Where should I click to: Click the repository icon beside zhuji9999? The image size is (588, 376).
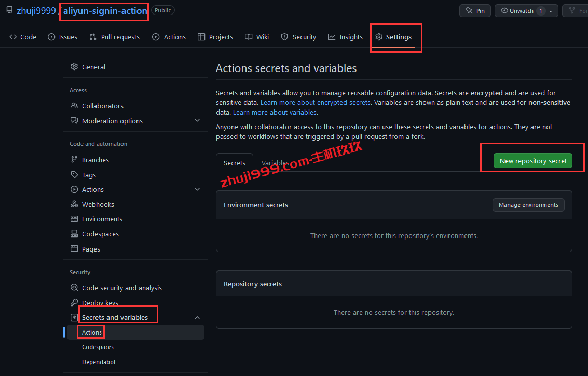click(9, 10)
